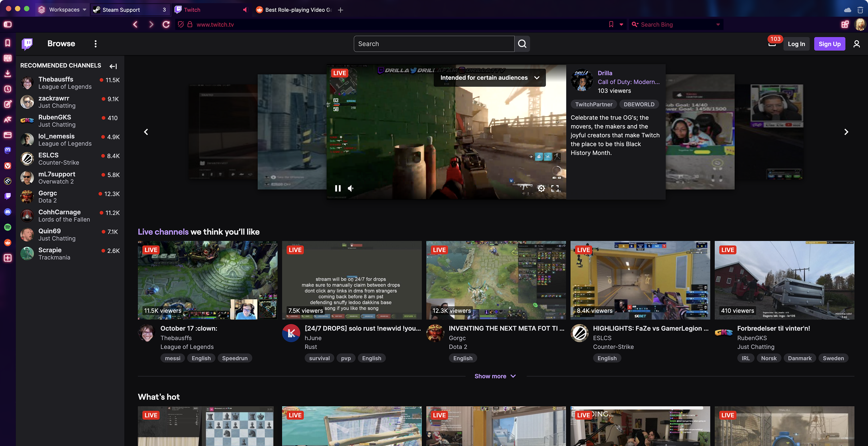Screen dimensions: 868x446
Task: Click the Twitch home logo icon
Action: click(27, 44)
